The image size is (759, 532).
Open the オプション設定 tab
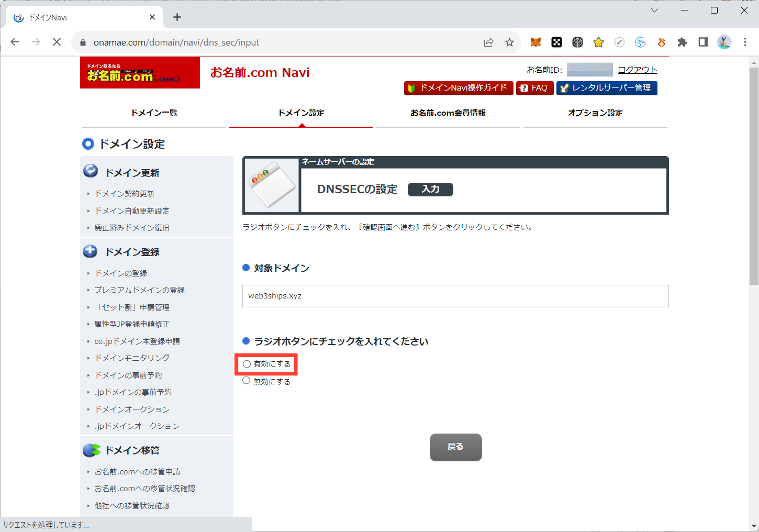click(x=595, y=113)
